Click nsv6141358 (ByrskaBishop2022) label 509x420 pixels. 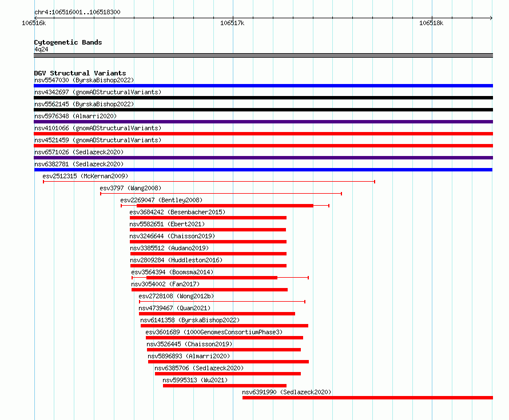(190, 320)
